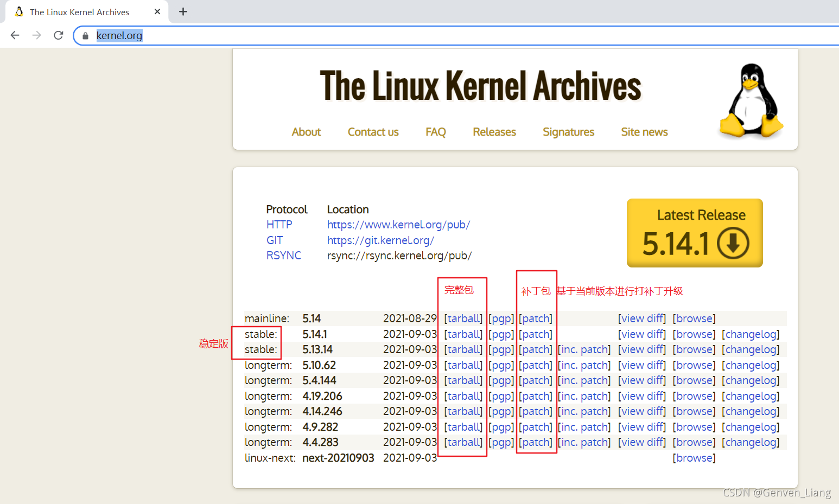Click inc. patch for longterm 5.4.144

coord(584,380)
